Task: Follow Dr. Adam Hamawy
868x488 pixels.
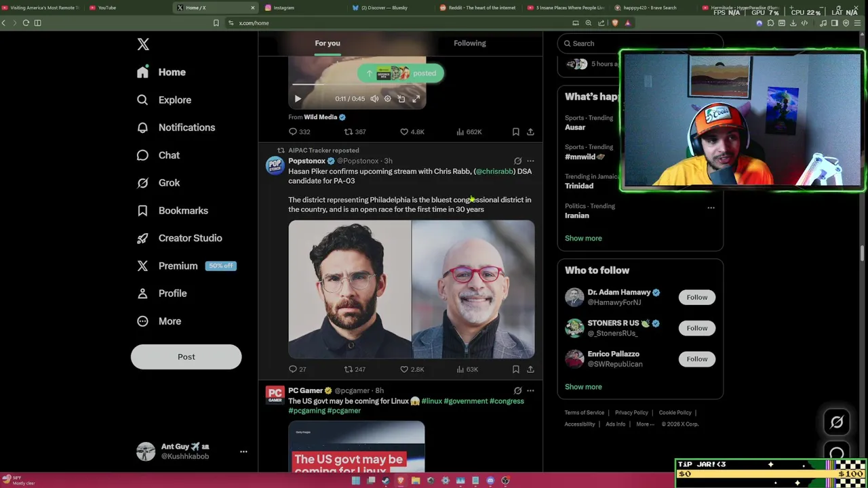Action: pos(696,298)
